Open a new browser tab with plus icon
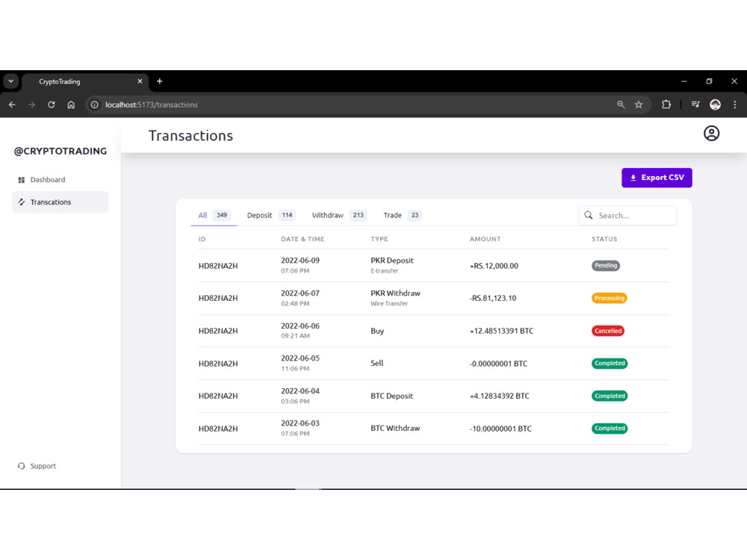This screenshot has height=560, width=747. pyautogui.click(x=160, y=81)
